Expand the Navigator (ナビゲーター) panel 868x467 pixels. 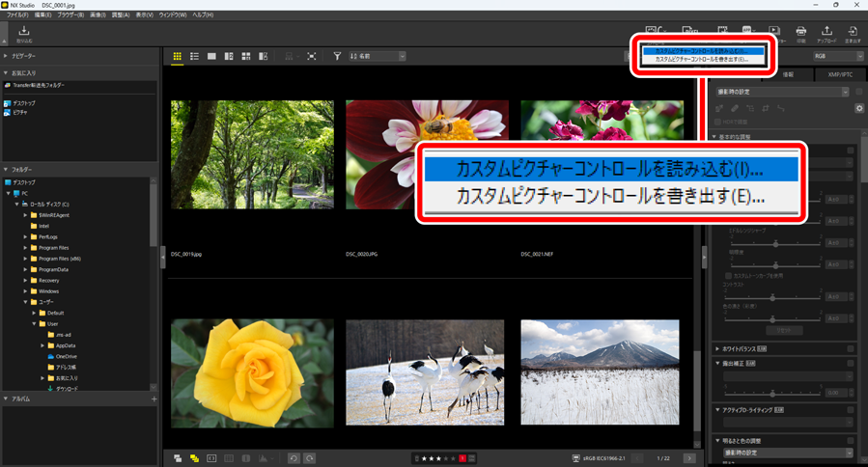coord(7,57)
